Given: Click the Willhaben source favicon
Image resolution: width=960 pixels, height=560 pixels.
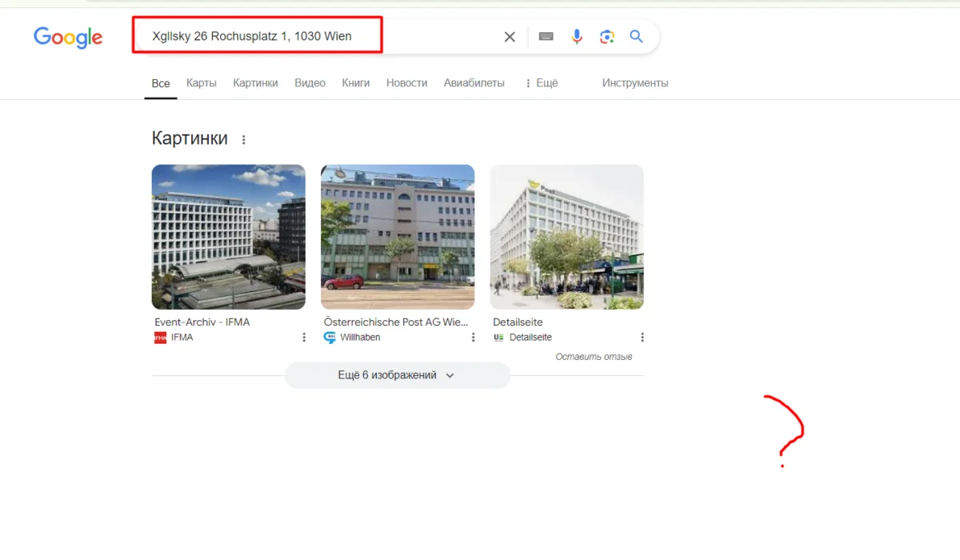Looking at the screenshot, I should (330, 338).
